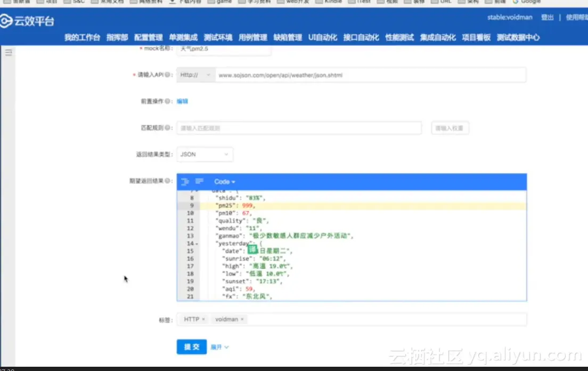
Task: Open 测试数据中心 menu
Action: [x=518, y=37]
